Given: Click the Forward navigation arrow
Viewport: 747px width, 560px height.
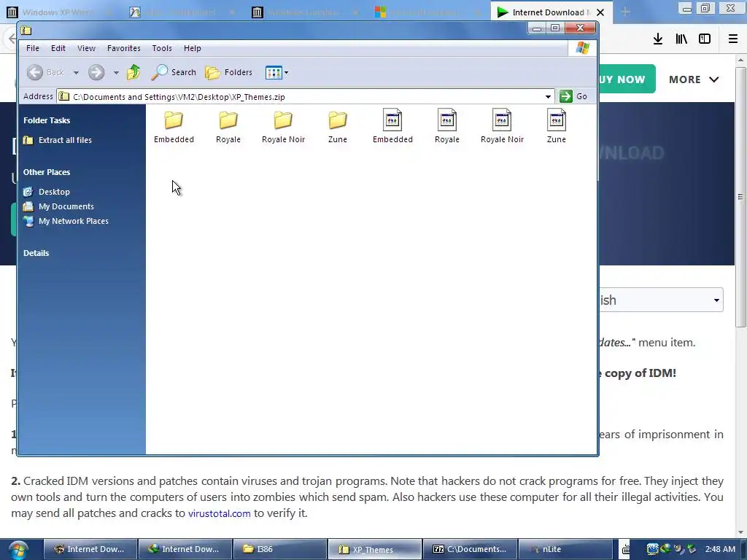Looking at the screenshot, I should tap(96, 72).
